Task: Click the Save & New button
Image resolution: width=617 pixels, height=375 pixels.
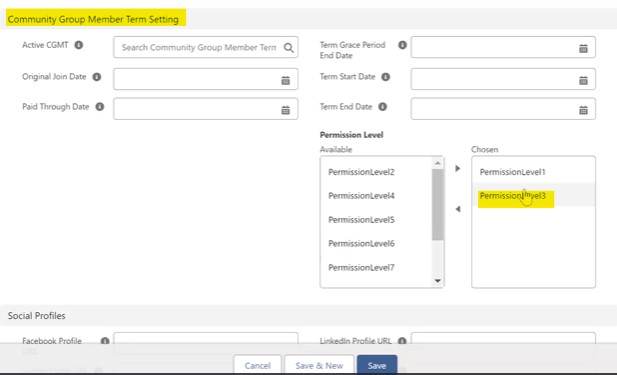Action: coord(319,365)
